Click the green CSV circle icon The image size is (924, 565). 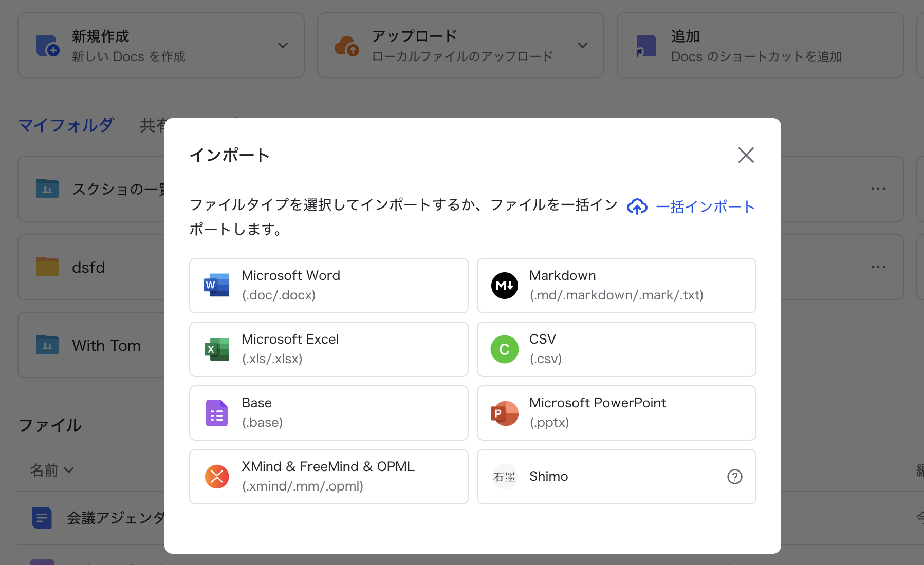tap(505, 349)
